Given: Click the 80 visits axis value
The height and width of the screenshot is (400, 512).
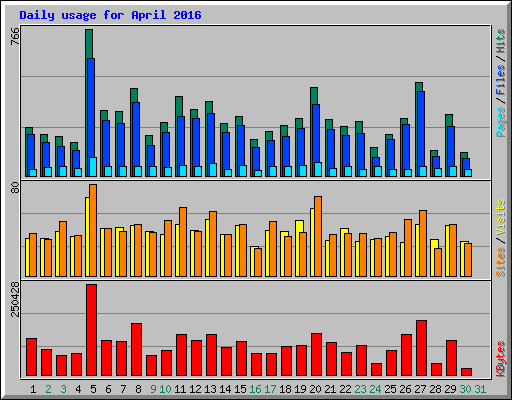Looking at the screenshot, I should pos(15,188).
